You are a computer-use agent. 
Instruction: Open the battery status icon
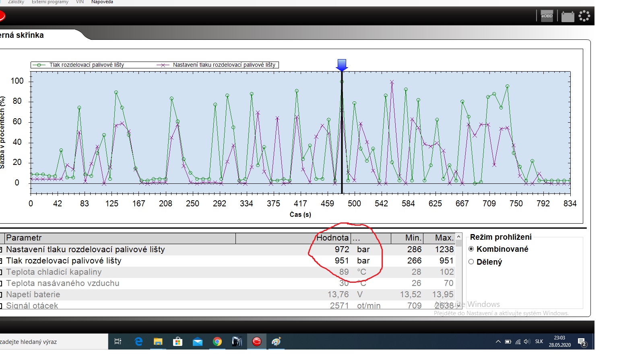(568, 16)
